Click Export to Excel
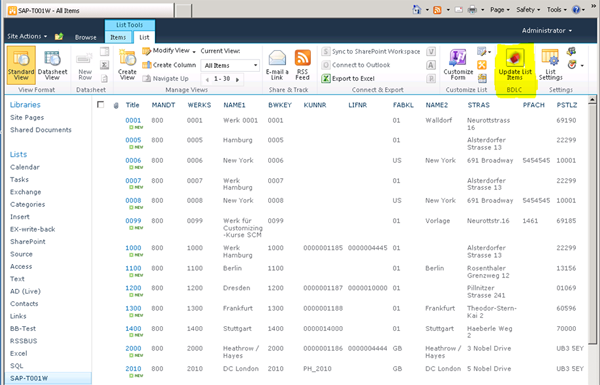This screenshot has height=385, width=600. pyautogui.click(x=348, y=78)
